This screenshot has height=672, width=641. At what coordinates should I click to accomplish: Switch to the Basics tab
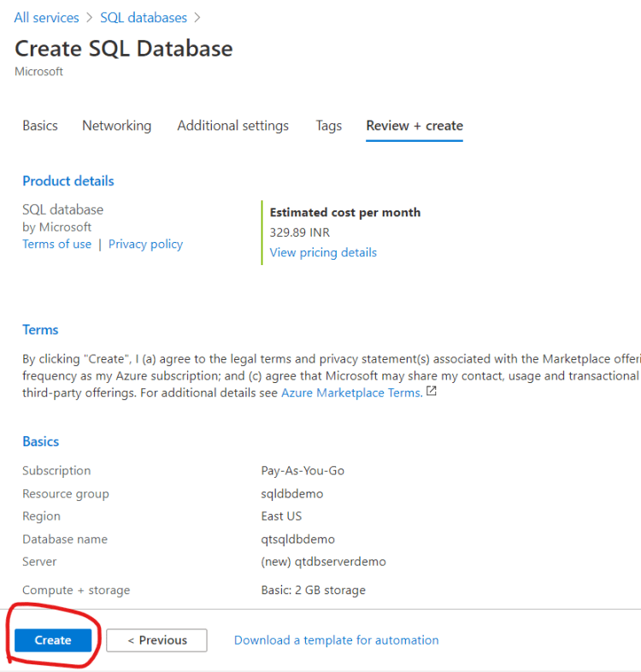40,126
